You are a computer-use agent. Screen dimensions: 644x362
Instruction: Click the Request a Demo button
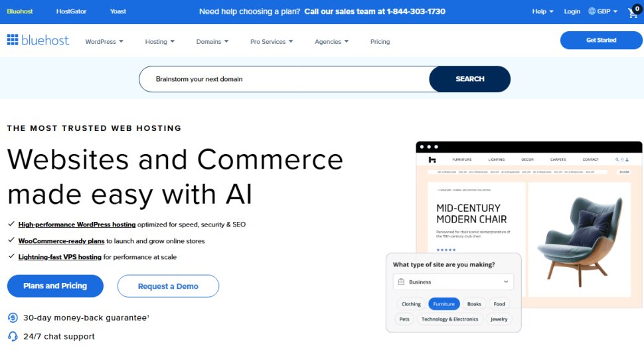pyautogui.click(x=168, y=286)
